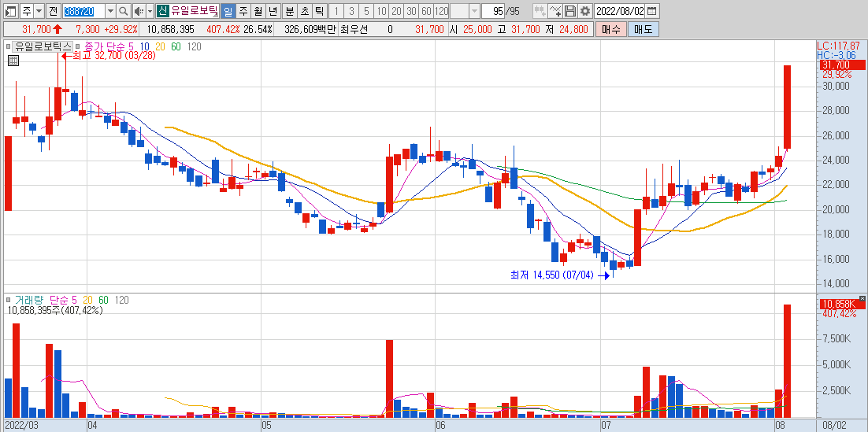Choose interval 60 button
868x432 pixels.
[x=425, y=11]
